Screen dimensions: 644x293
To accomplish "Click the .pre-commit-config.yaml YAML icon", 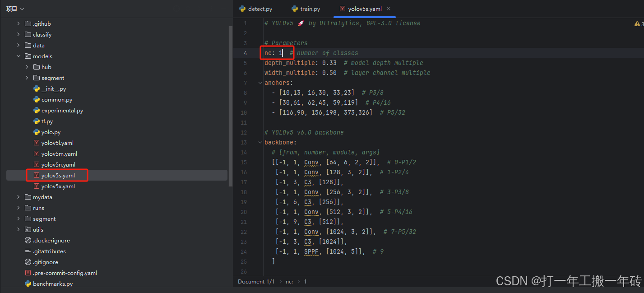I will pos(28,273).
